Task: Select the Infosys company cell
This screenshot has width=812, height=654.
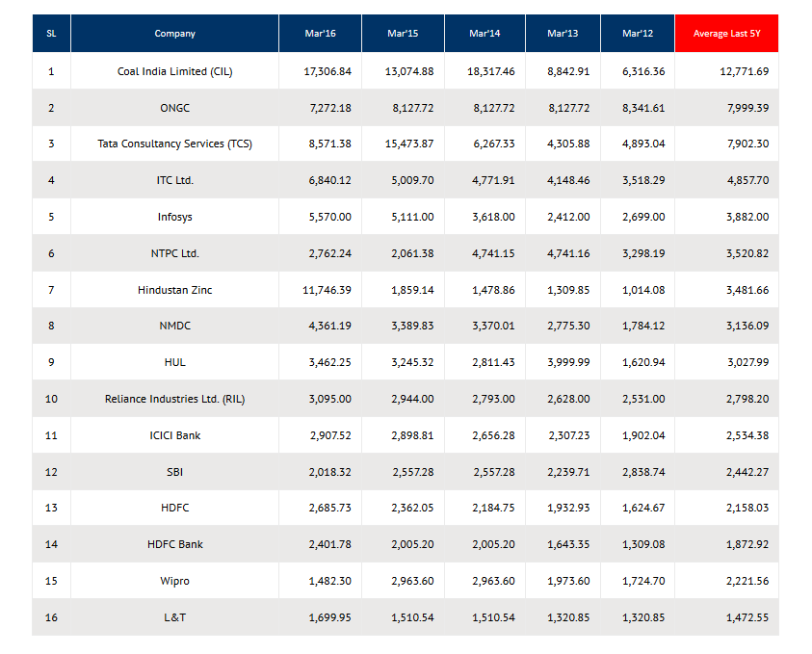Action: (x=175, y=217)
